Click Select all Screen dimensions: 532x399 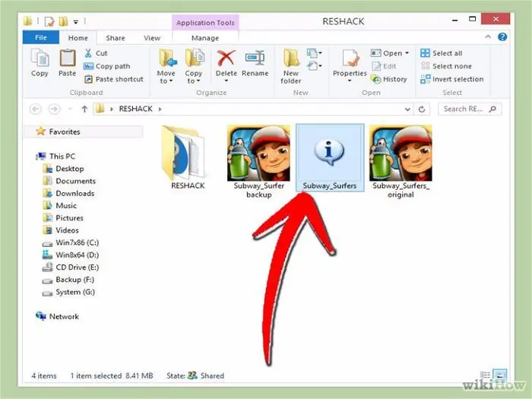441,53
